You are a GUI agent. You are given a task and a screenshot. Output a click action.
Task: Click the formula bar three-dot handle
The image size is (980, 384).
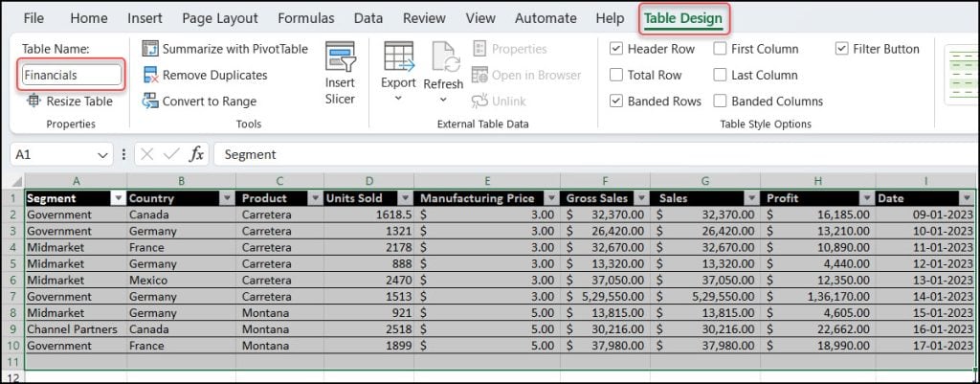(123, 154)
